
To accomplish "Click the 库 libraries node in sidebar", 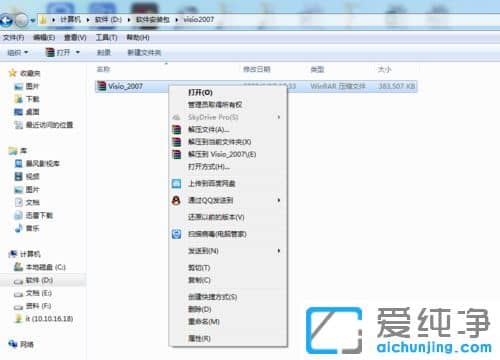I will pyautogui.click(x=18, y=151).
